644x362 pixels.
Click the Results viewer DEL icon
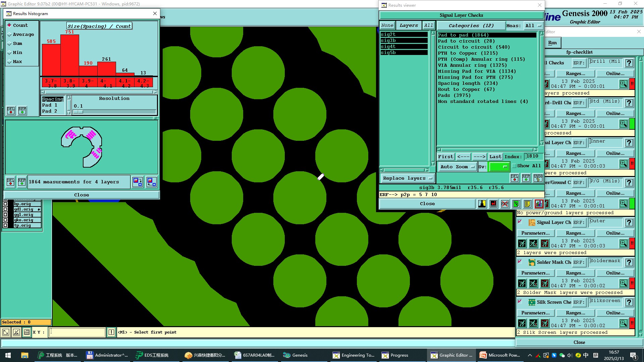pos(515,178)
